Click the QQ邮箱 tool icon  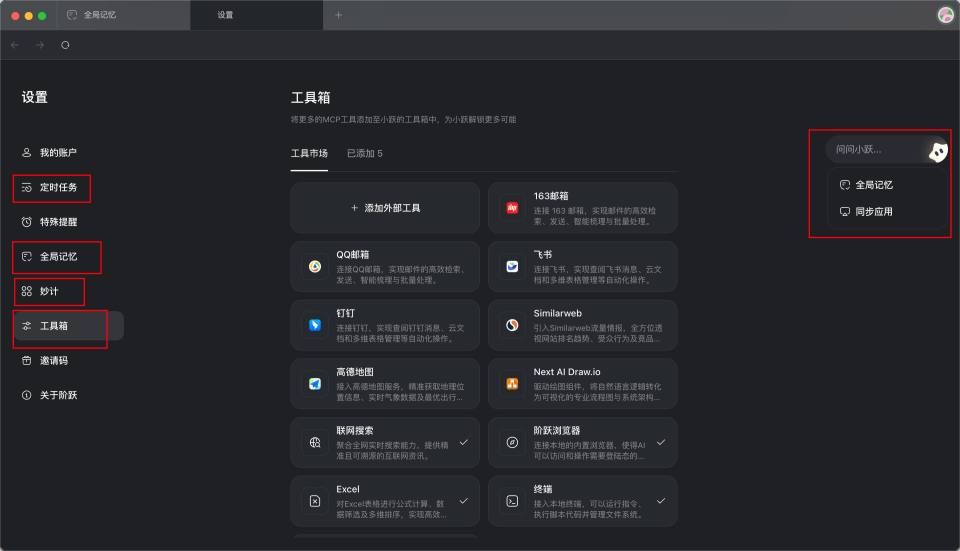(x=315, y=266)
